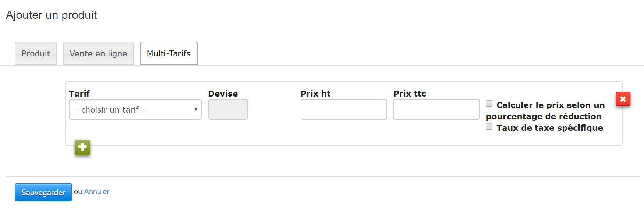
Task: Click the 'Tarif' column label
Action: tap(79, 93)
